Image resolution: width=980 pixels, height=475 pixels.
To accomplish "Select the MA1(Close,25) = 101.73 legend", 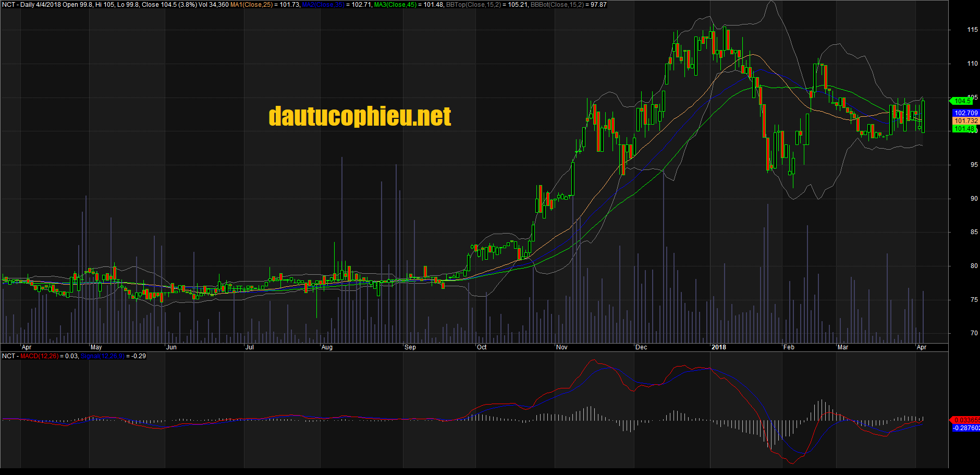I will point(265,5).
